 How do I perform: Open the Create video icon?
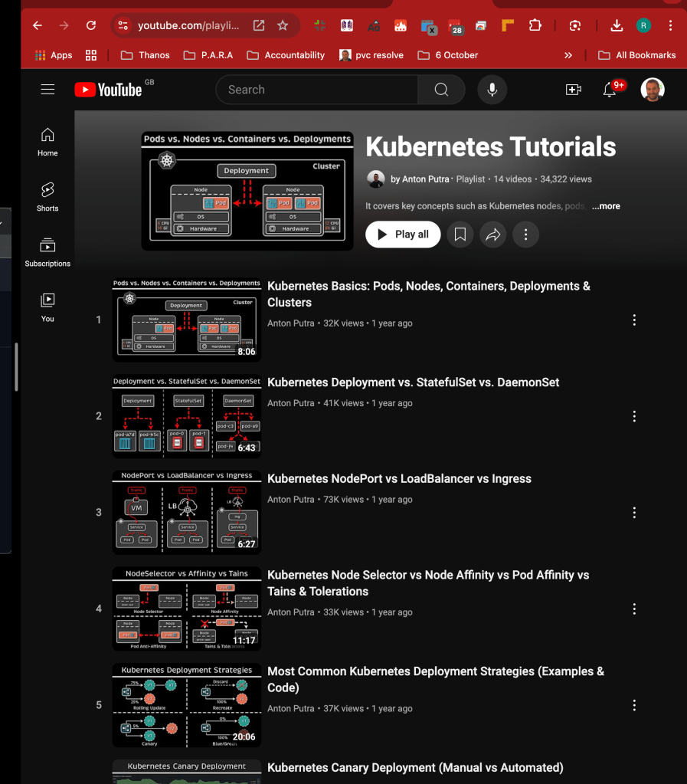[573, 90]
